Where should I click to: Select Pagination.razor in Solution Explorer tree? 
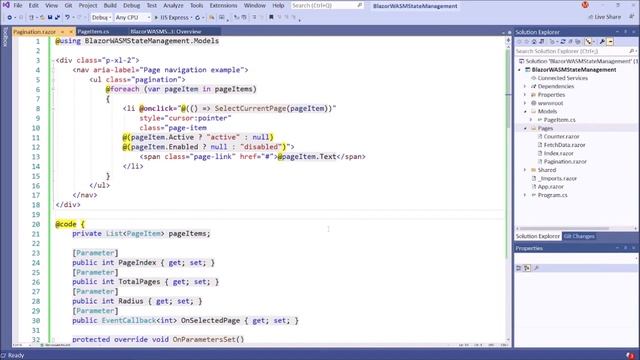[565, 162]
